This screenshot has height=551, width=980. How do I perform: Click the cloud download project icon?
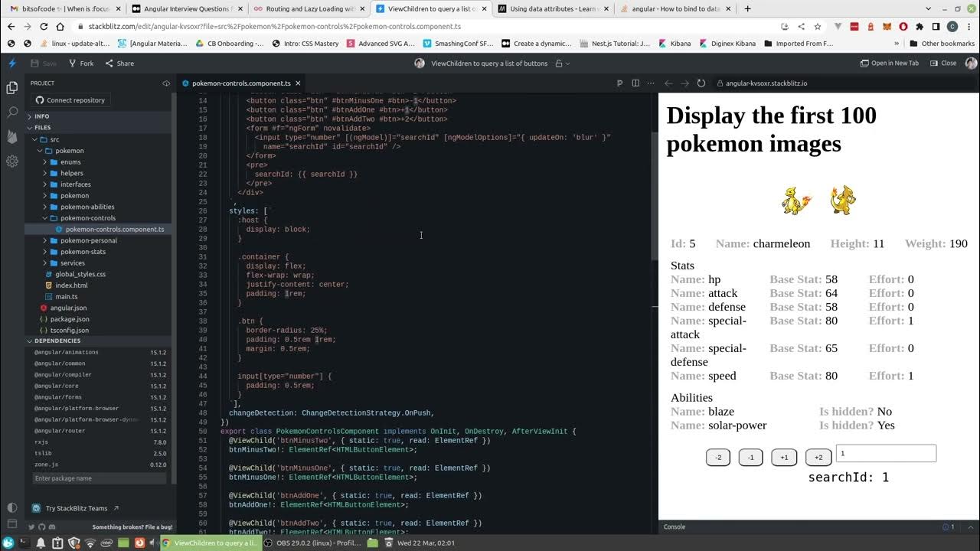(166, 83)
